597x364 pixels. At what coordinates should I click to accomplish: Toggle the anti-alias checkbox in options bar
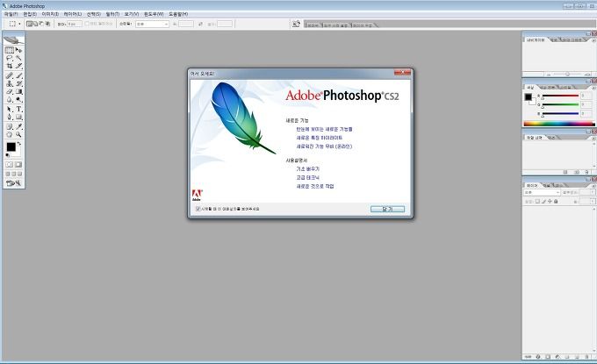87,24
